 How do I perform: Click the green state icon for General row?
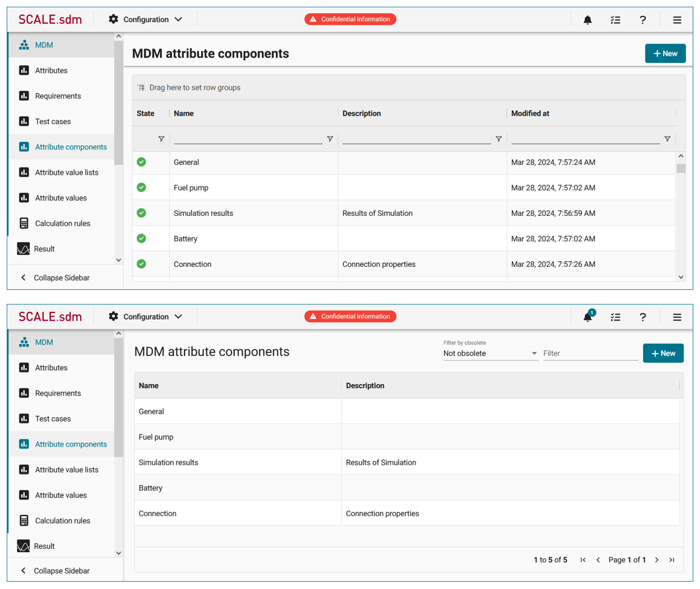click(141, 162)
